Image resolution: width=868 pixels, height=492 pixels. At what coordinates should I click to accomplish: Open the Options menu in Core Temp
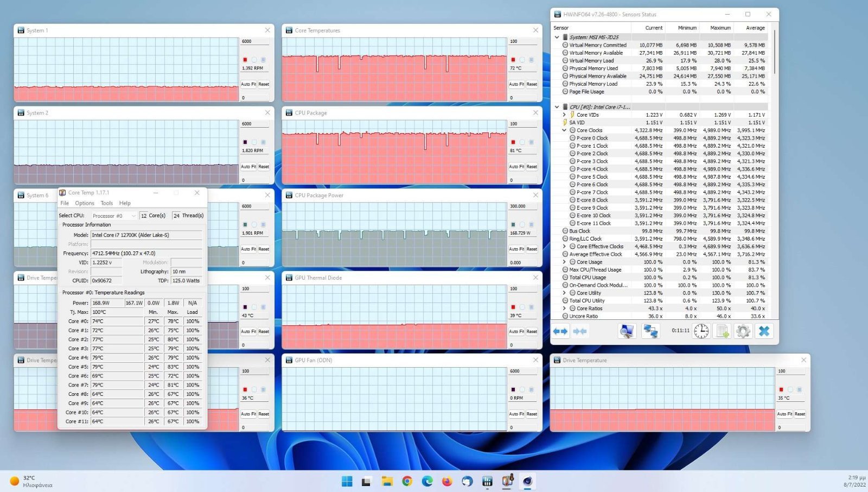pos(85,203)
